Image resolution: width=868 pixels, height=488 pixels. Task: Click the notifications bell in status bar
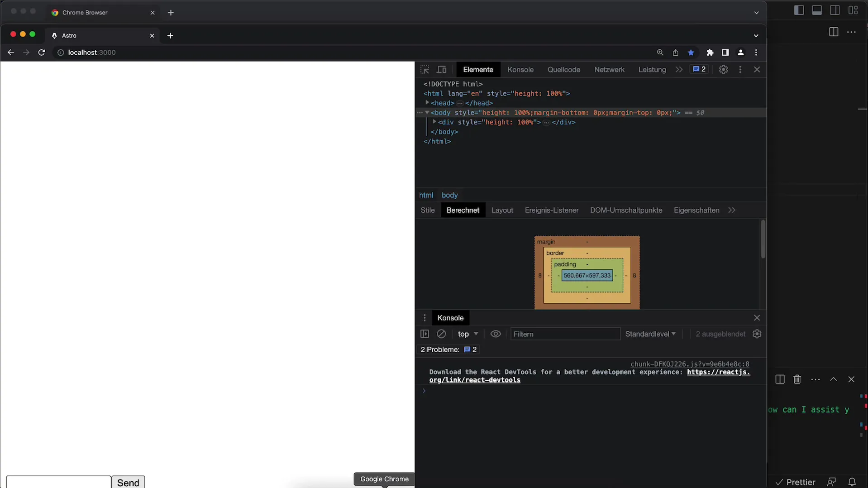[852, 483]
